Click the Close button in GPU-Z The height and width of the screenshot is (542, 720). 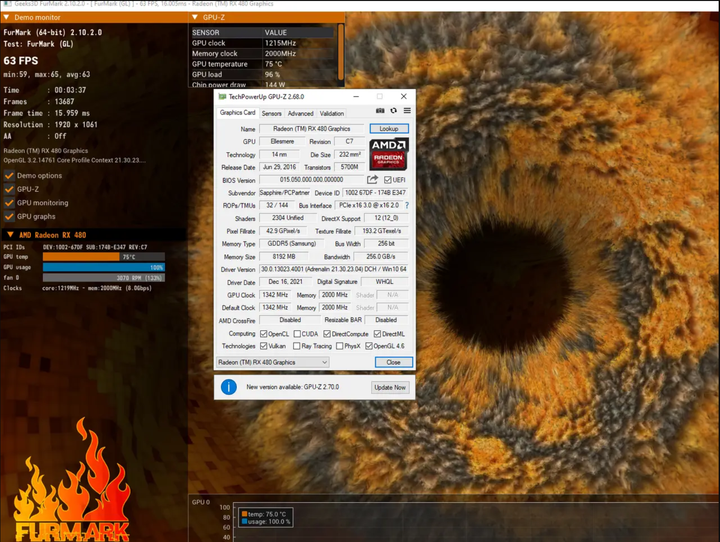pos(394,362)
